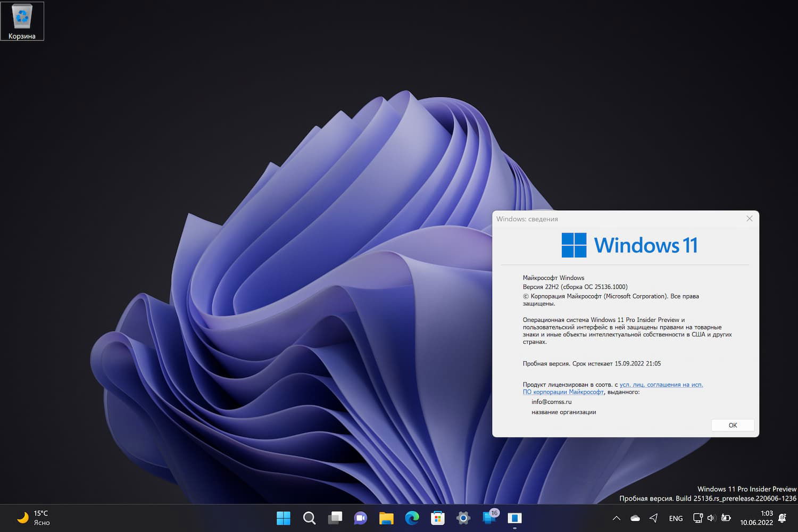The image size is (798, 532).
Task: Open taskbar Search magnifier
Action: (309, 518)
